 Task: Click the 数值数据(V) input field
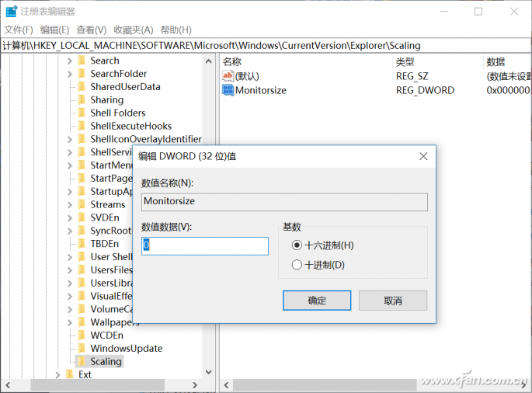(x=205, y=246)
